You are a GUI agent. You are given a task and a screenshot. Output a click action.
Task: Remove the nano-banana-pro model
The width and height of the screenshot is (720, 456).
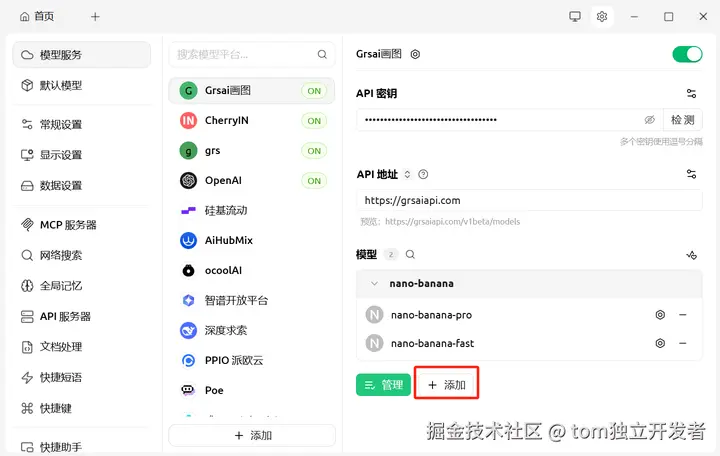[683, 315]
